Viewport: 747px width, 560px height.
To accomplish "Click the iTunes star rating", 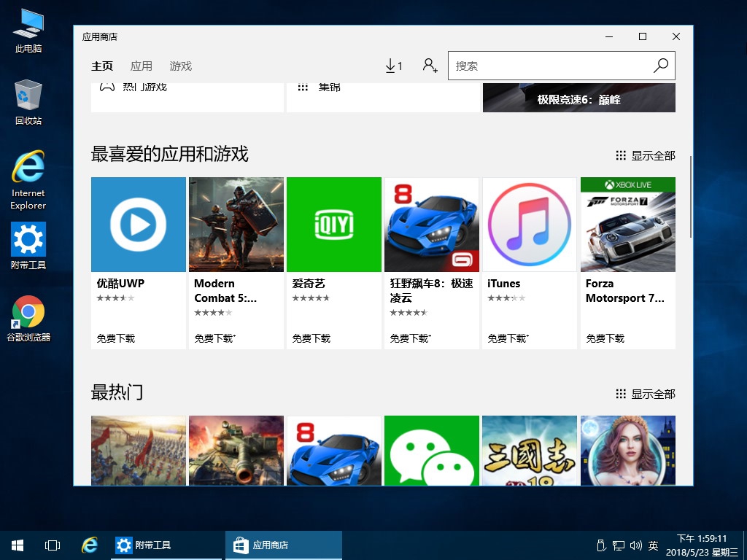I will point(506,298).
